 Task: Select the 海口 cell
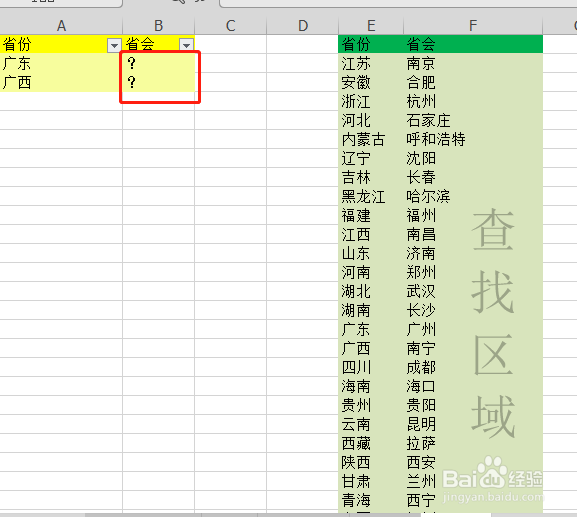pos(473,387)
